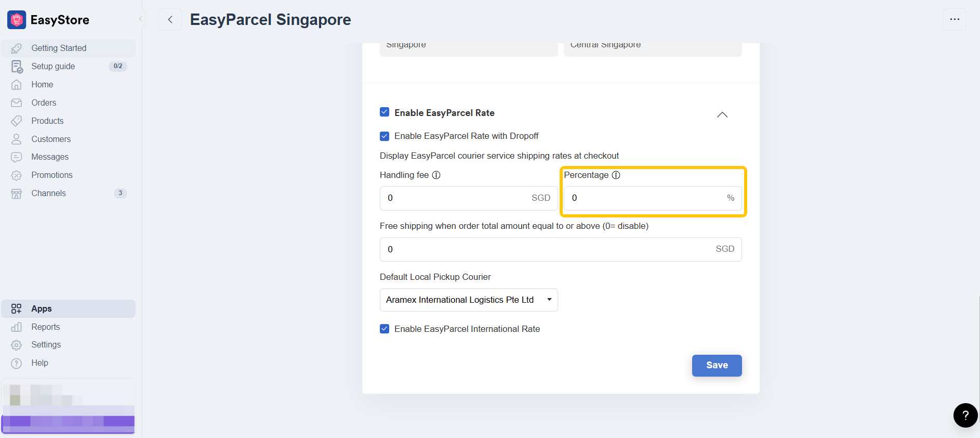This screenshot has height=438, width=980.
Task: Open Messages in sidebar
Action: [69, 157]
